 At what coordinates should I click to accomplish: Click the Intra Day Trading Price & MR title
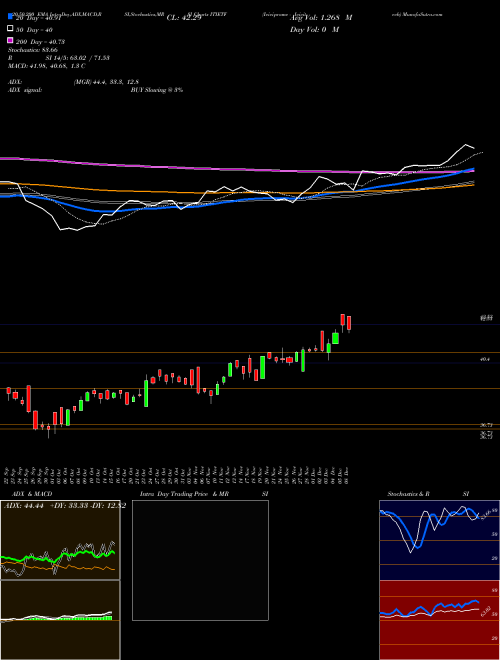(184, 494)
